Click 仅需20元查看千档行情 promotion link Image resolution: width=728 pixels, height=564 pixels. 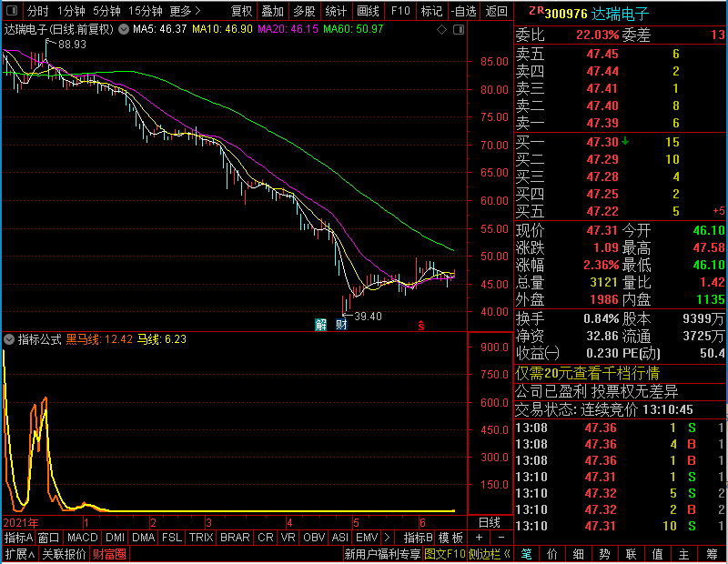click(x=587, y=373)
